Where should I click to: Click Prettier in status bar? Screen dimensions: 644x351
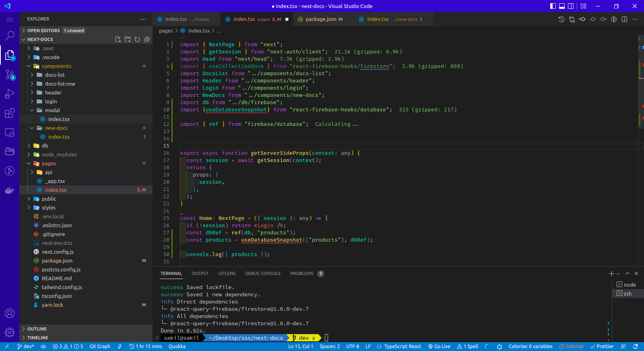tap(602, 347)
